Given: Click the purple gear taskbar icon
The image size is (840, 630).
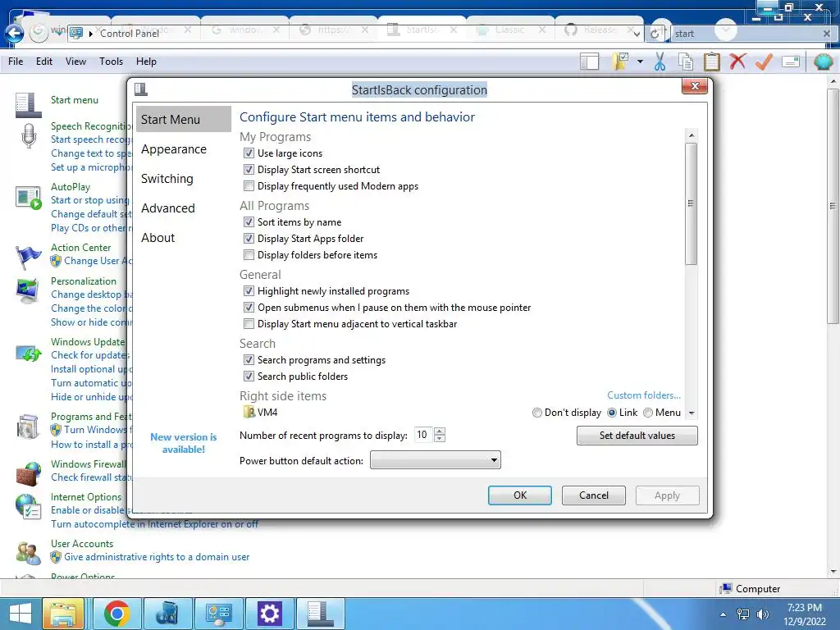Looking at the screenshot, I should point(269,614).
